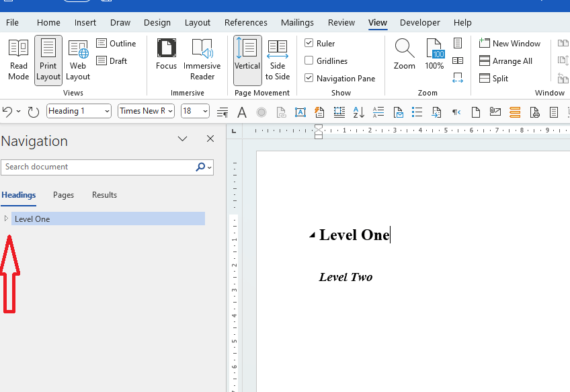This screenshot has height=392, width=570.
Task: Choose Side to Side page movement
Action: [x=278, y=59]
